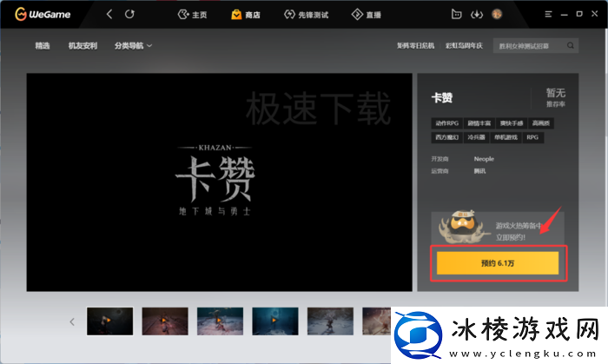Open the download manager icon

click(477, 15)
